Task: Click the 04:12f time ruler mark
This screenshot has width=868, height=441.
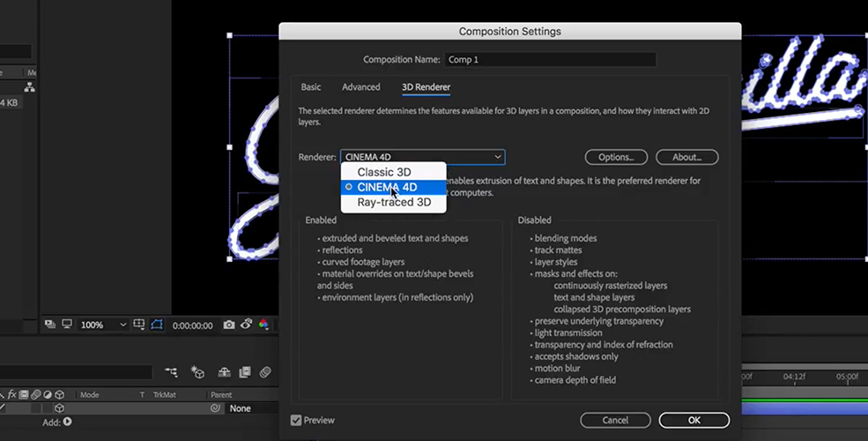Action: [794, 377]
